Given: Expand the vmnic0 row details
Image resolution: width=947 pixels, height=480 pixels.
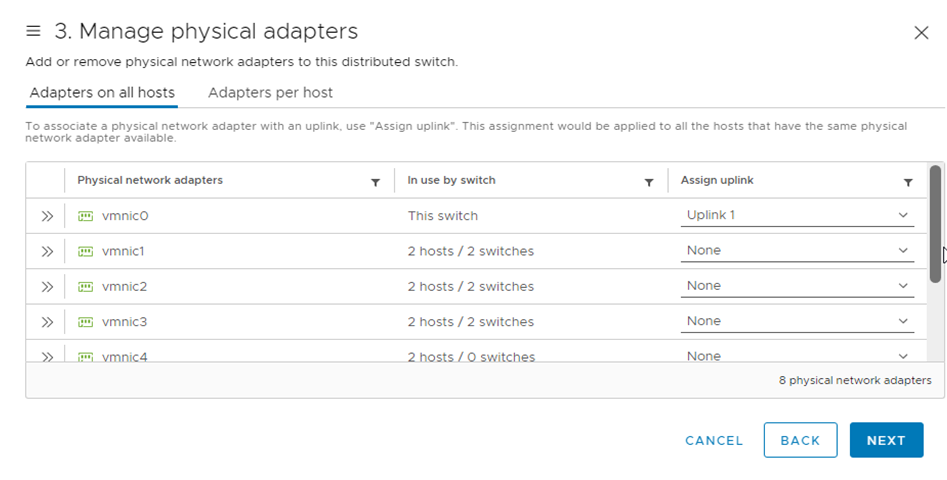Looking at the screenshot, I should 47,216.
